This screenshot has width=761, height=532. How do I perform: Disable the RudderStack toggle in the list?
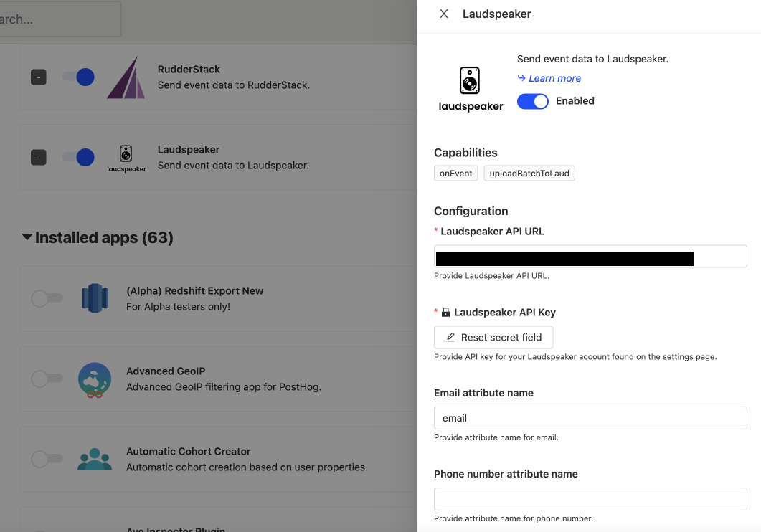80,77
